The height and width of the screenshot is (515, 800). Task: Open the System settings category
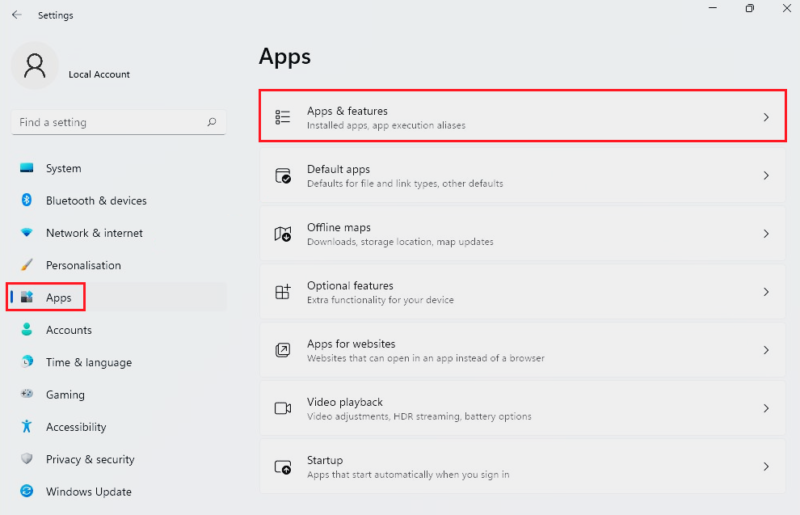(x=63, y=168)
